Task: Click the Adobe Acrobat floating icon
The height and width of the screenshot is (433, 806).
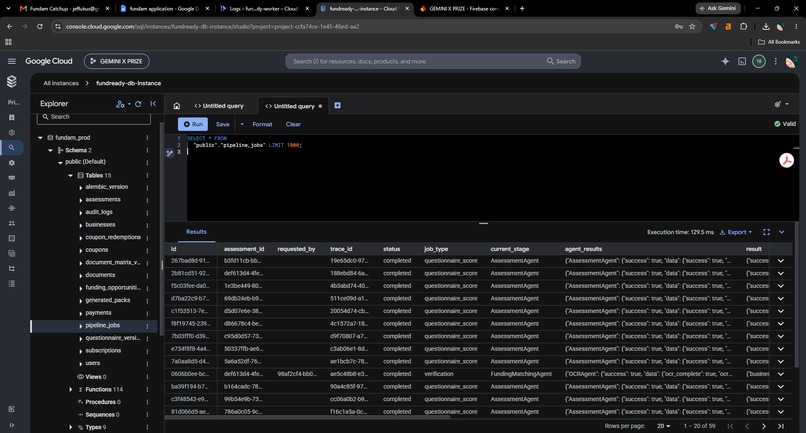Action: point(786,160)
